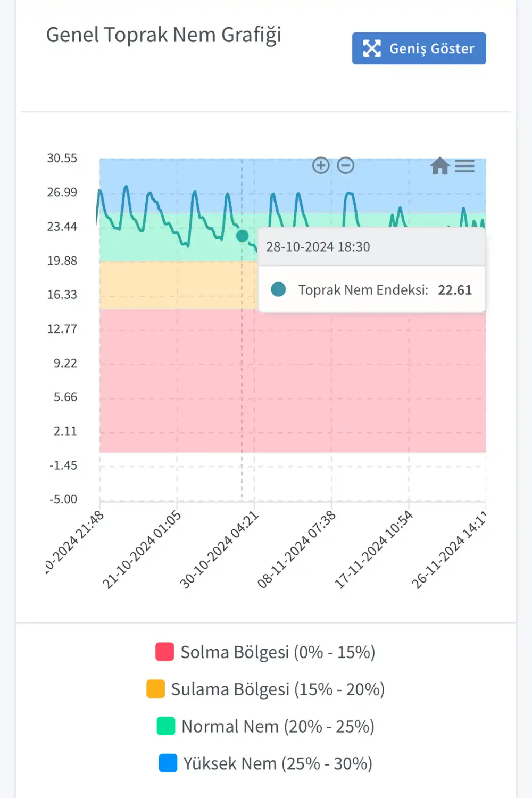The height and width of the screenshot is (798, 532).
Task: Reset chart zoom with home icon
Action: pyautogui.click(x=439, y=166)
